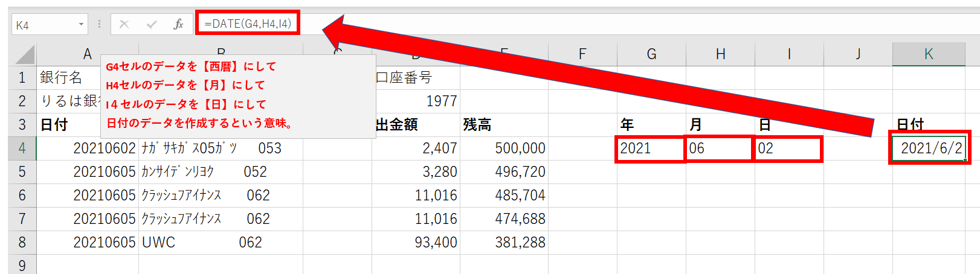Open the Name Box dropdown arrow
This screenshot has width=980, height=274.
(x=81, y=25)
